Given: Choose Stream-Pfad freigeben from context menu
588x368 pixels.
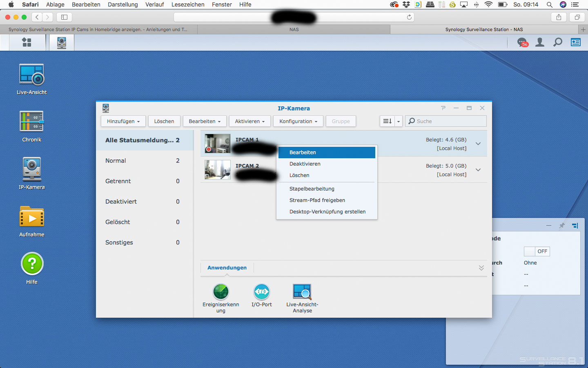Looking at the screenshot, I should (317, 200).
